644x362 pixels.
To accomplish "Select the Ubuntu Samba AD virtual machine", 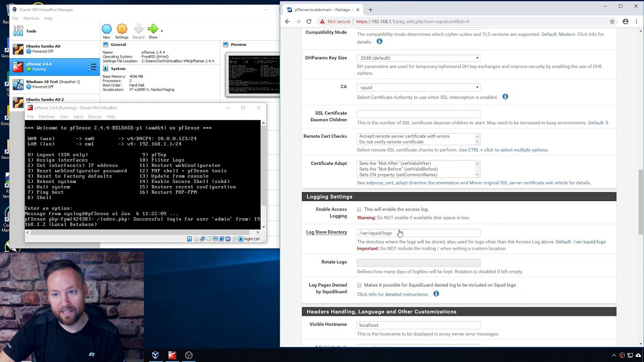I will point(55,49).
